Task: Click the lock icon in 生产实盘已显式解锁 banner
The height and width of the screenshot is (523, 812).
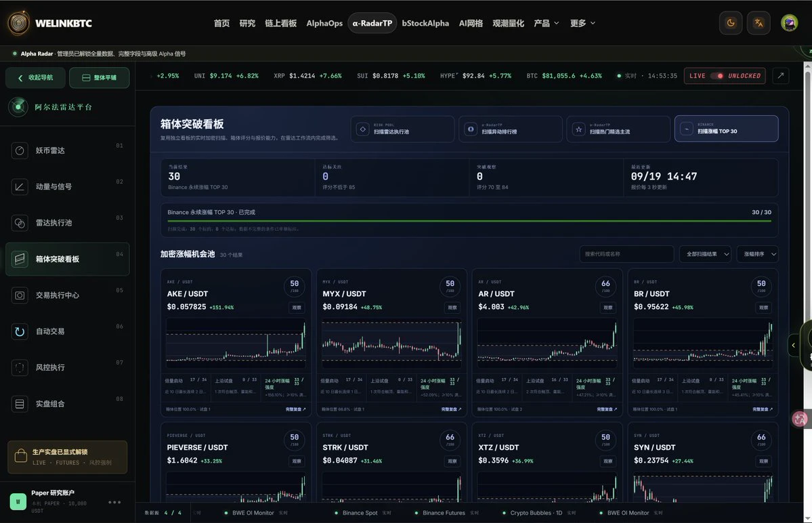Action: [x=21, y=456]
